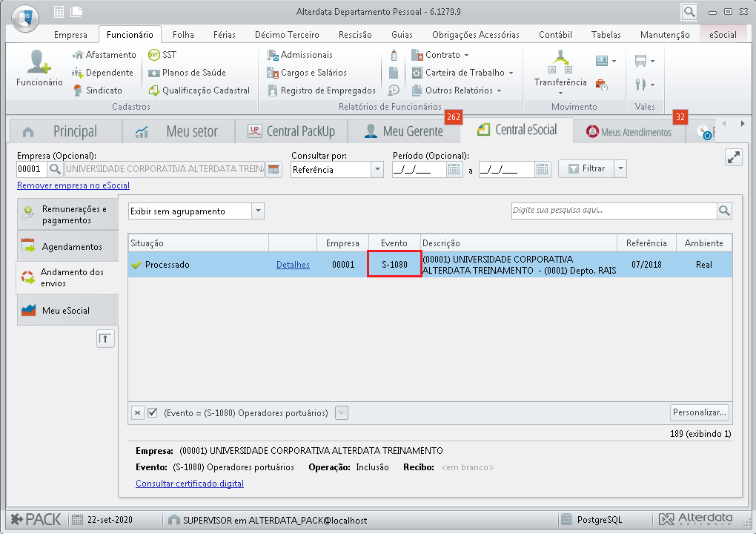This screenshot has height=534, width=756.
Task: Expand the Contrato dropdown
Action: (467, 55)
